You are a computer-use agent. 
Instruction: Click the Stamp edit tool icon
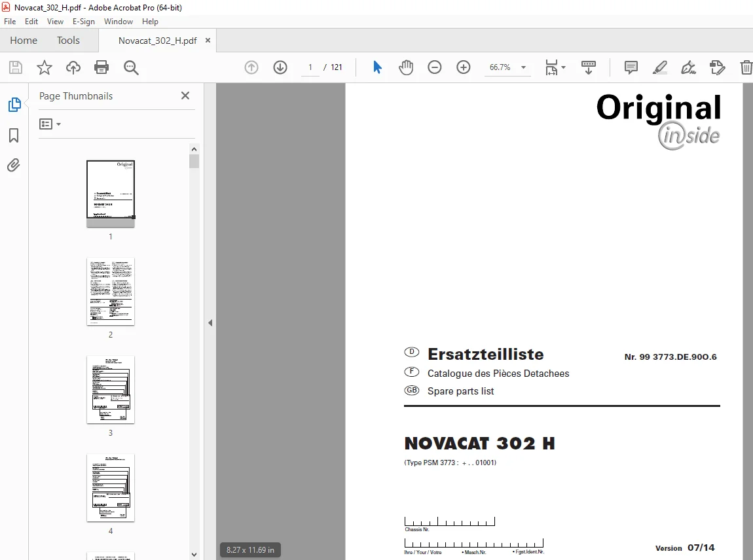pyautogui.click(x=717, y=67)
